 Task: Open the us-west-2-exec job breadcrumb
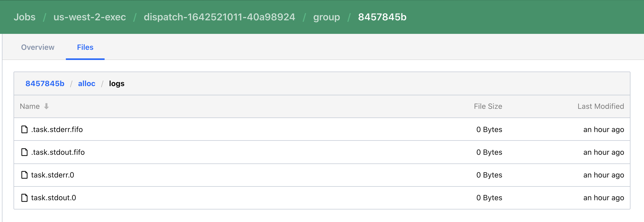(x=90, y=17)
